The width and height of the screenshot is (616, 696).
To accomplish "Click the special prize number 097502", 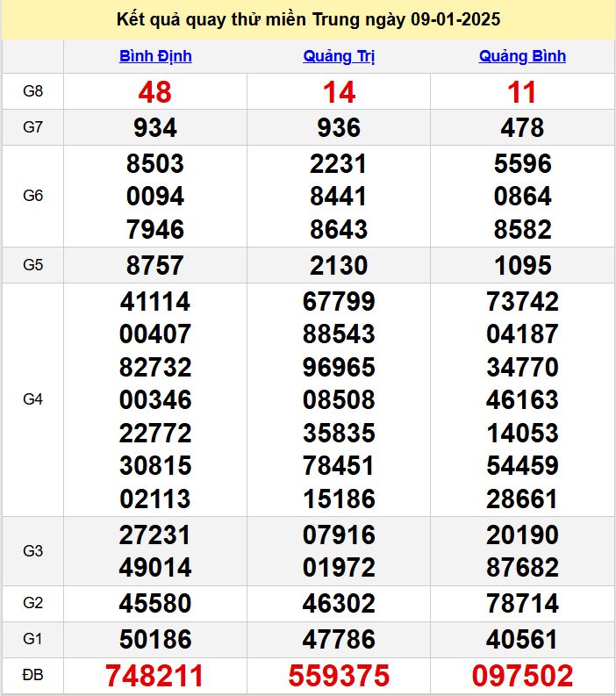I will 522,676.
